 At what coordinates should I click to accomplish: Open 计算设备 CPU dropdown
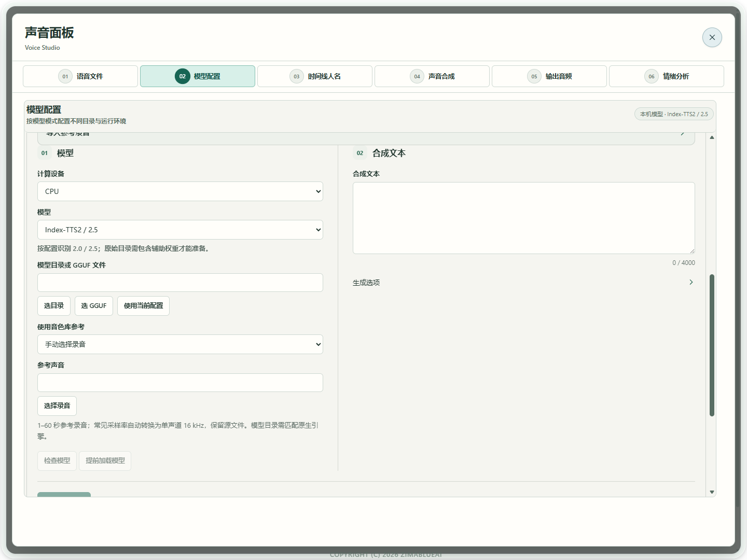click(180, 191)
